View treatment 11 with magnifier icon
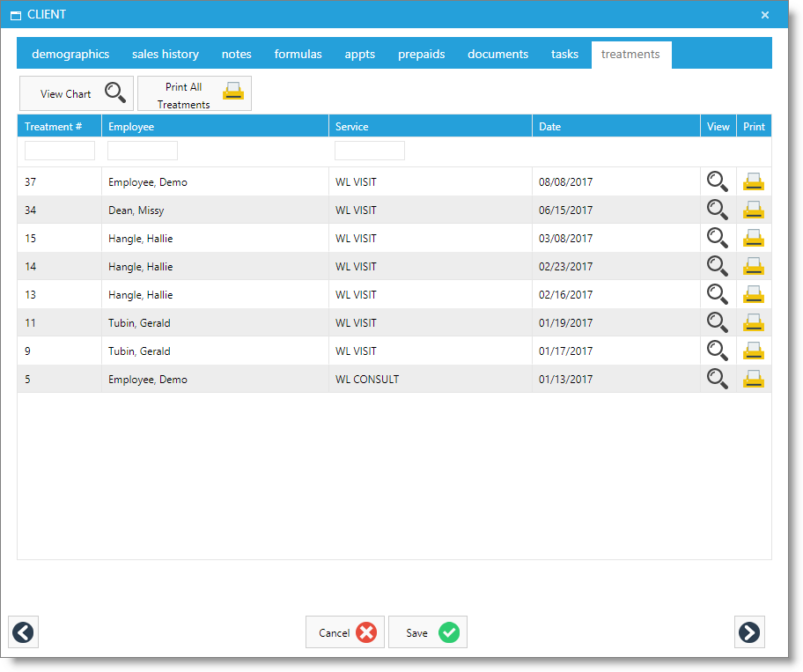 (x=718, y=322)
